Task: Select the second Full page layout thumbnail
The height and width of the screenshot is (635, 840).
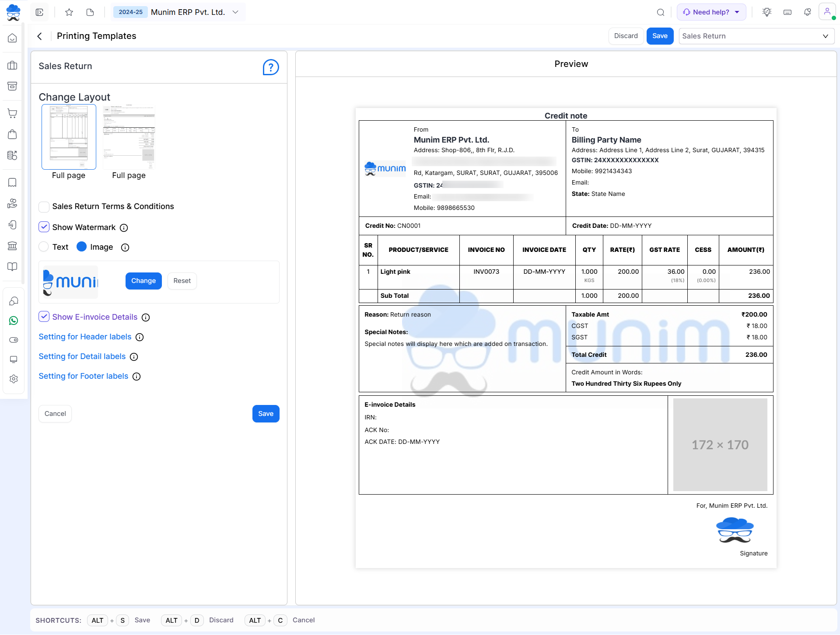Action: click(129, 137)
